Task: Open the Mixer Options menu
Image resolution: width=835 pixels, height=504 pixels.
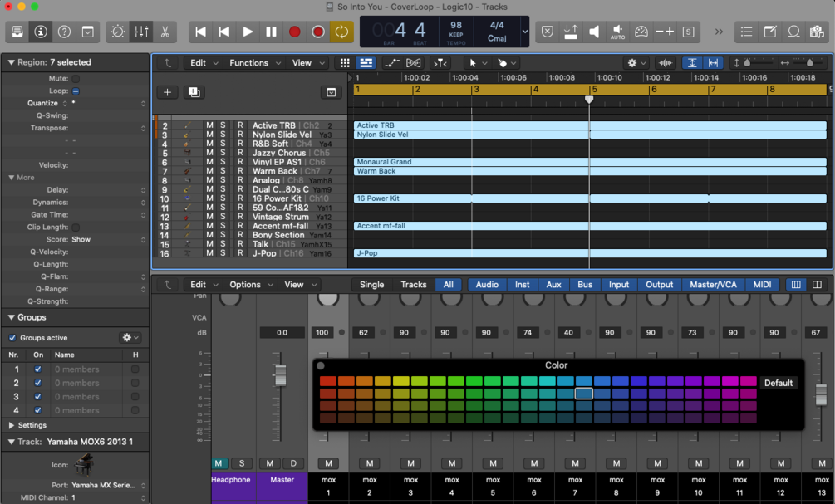Action: [251, 285]
